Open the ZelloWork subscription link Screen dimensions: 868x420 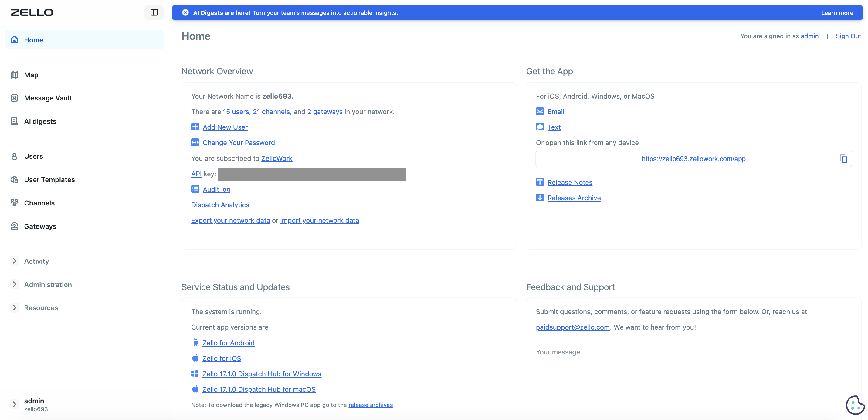(277, 158)
